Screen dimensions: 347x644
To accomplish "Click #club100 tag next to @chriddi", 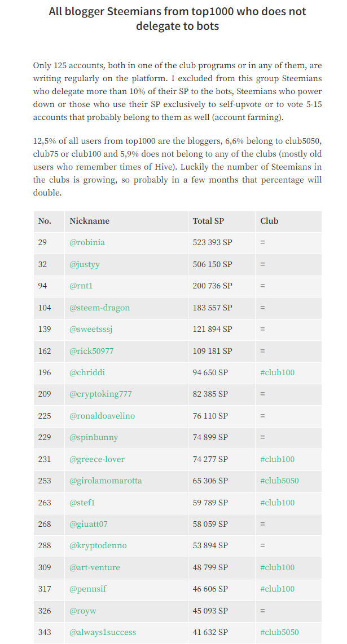I will (x=277, y=372).
